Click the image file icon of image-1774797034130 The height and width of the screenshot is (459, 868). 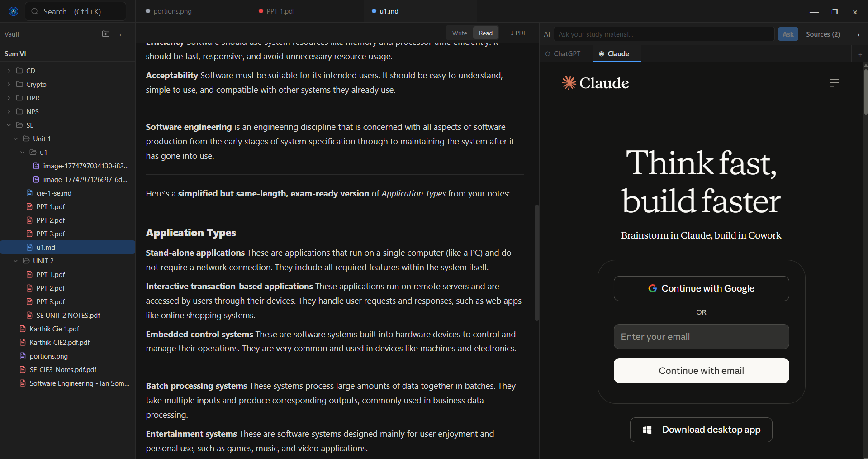click(x=36, y=166)
